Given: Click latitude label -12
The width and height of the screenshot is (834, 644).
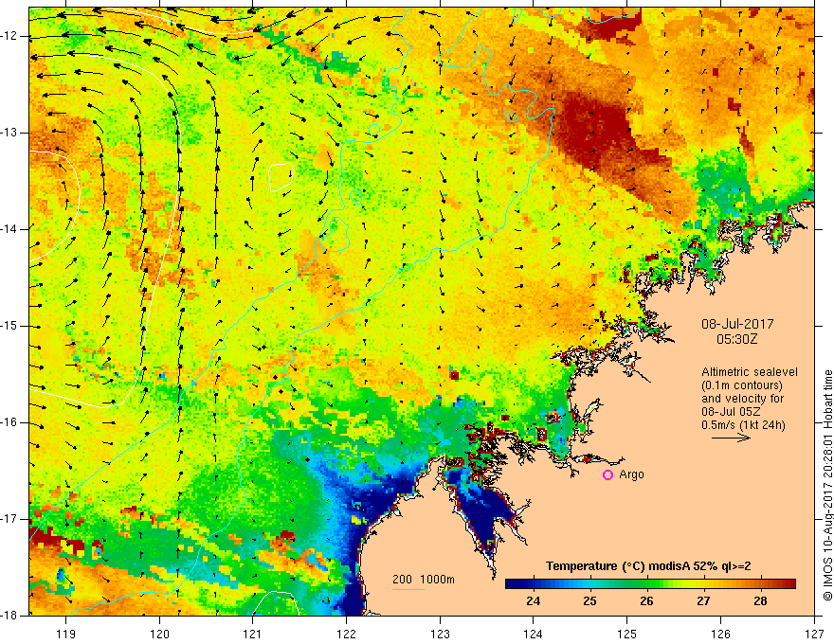Looking at the screenshot, I should click(10, 36).
